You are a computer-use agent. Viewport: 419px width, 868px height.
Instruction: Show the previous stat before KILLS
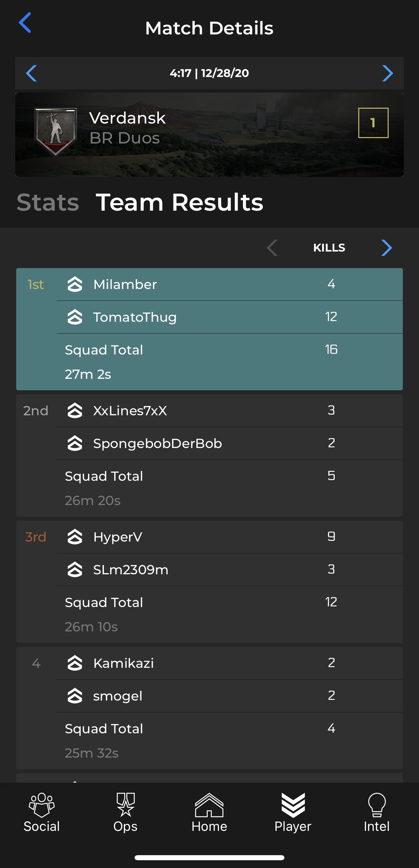point(272,248)
